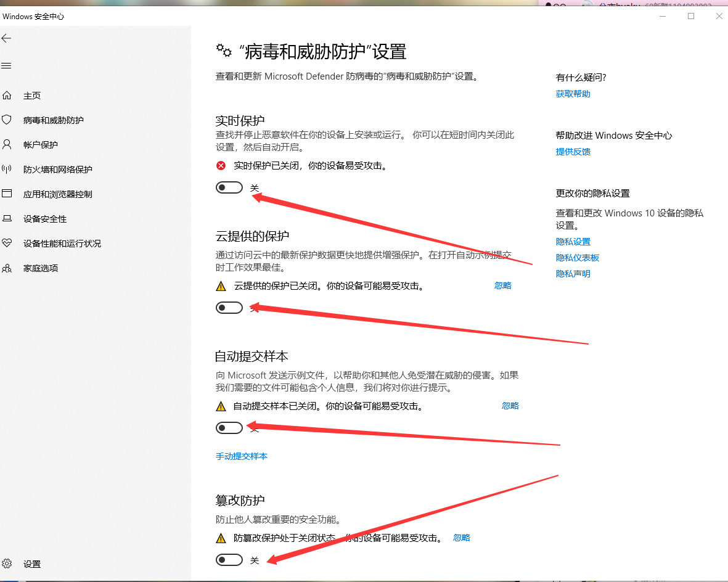728x582 pixels.
Task: Click the heart icon for 设备性能和运行状况
Action: [7, 243]
